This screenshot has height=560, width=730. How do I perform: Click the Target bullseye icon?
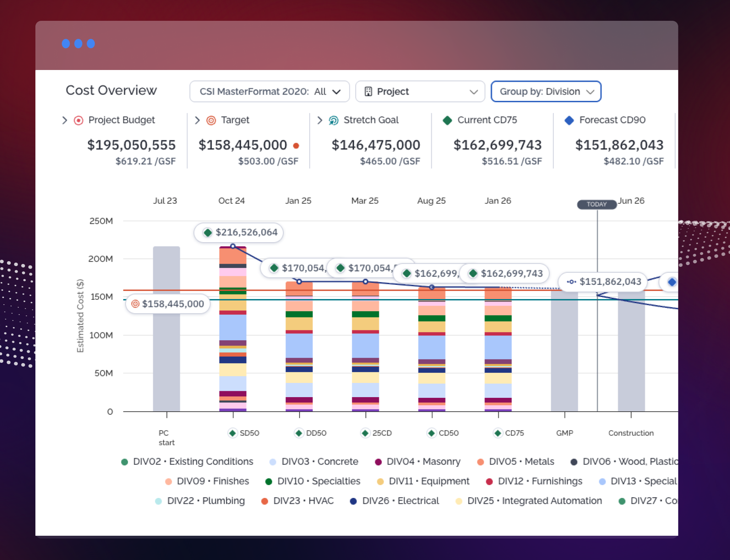coord(211,120)
